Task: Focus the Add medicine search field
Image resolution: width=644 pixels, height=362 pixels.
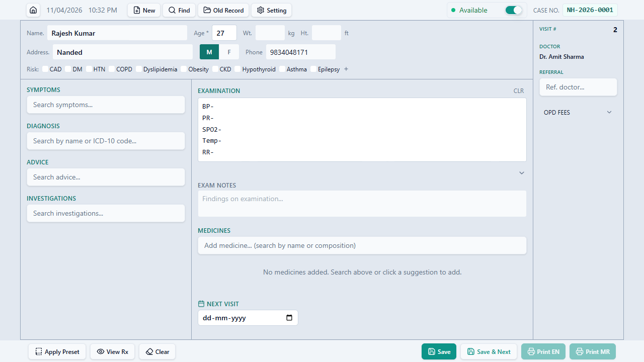Action: coord(362,245)
